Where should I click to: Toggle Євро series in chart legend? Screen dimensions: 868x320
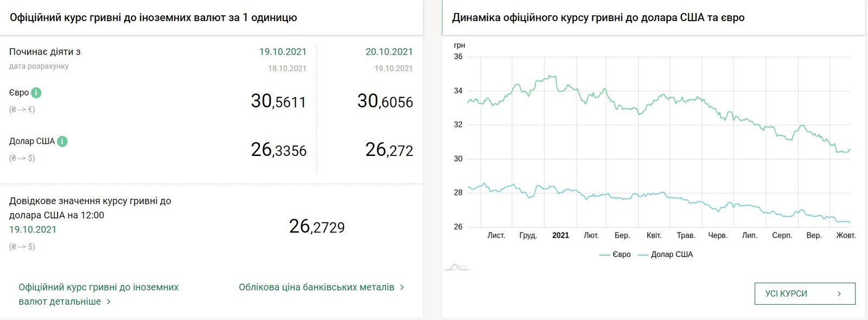click(615, 254)
